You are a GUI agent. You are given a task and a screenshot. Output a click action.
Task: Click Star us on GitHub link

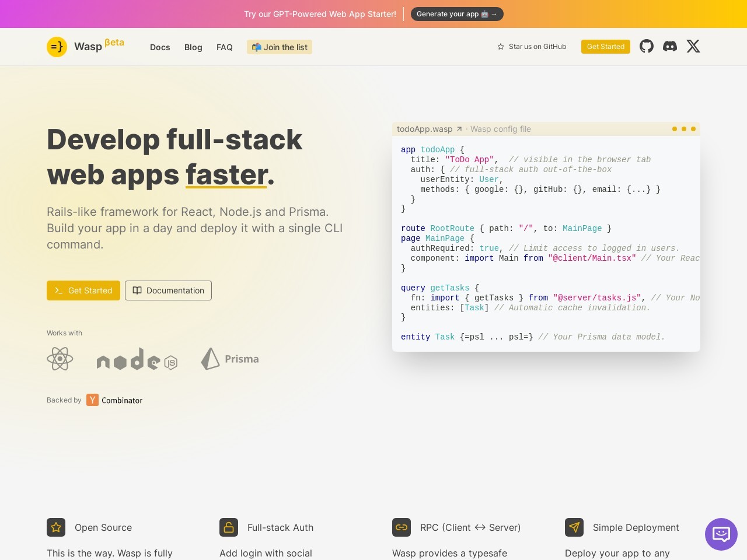tap(532, 47)
